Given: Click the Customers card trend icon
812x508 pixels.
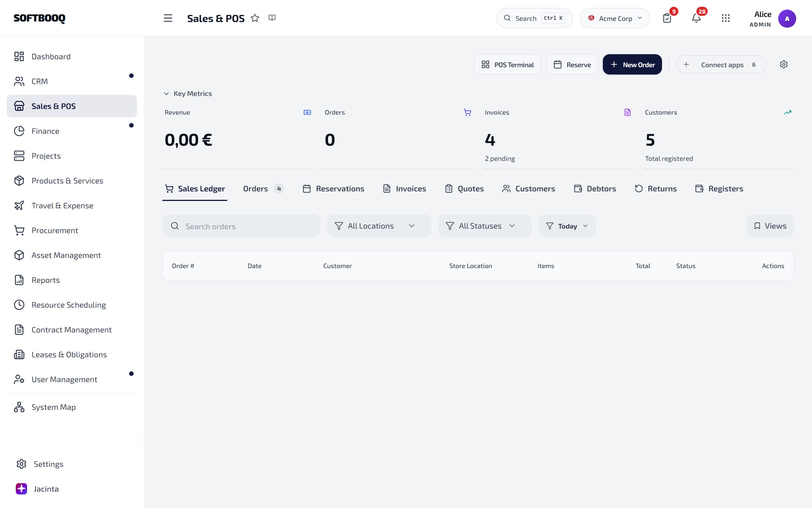Looking at the screenshot, I should [787, 112].
